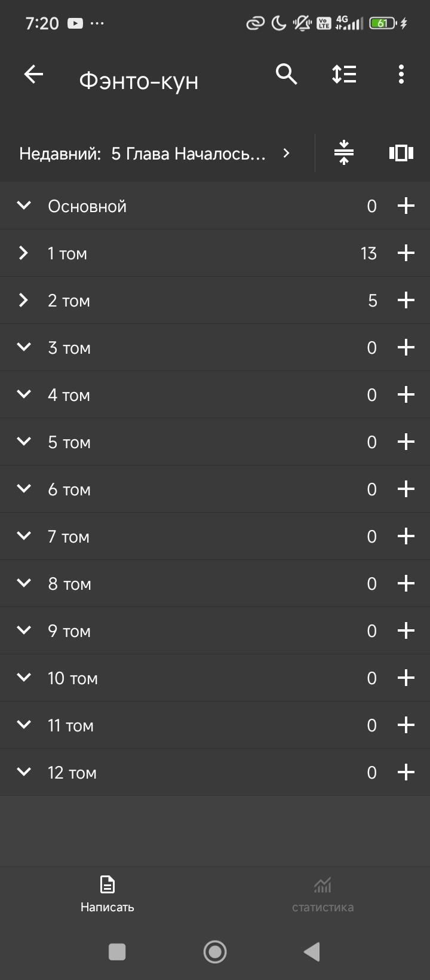Open the three-dot overflow menu
The image size is (430, 980).
point(401,75)
